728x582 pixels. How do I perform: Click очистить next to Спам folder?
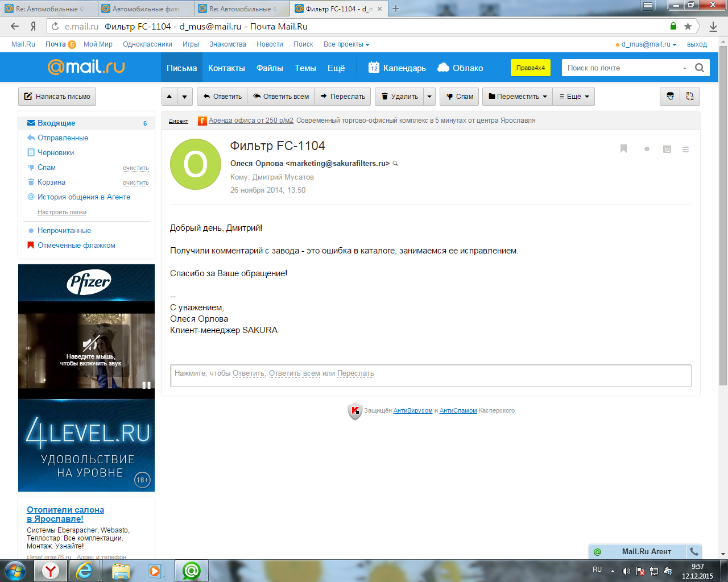[x=136, y=168]
